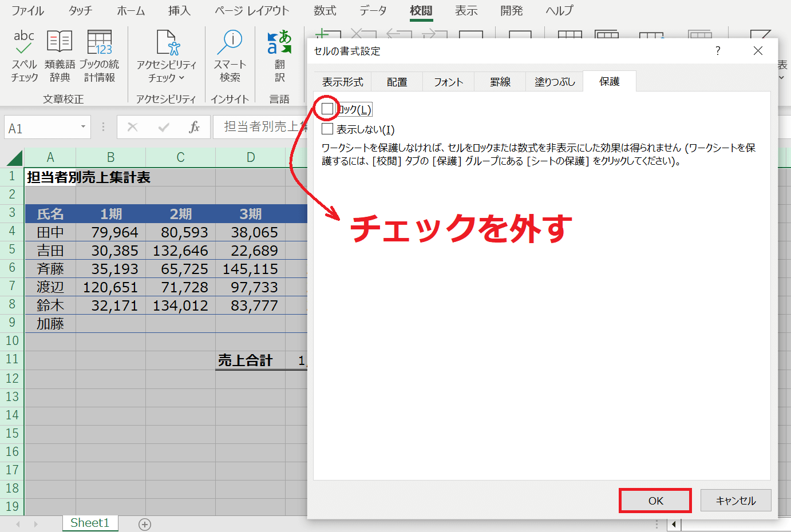Expand the Accessibility Check dropdown chevron
791x532 pixels.
(182, 78)
